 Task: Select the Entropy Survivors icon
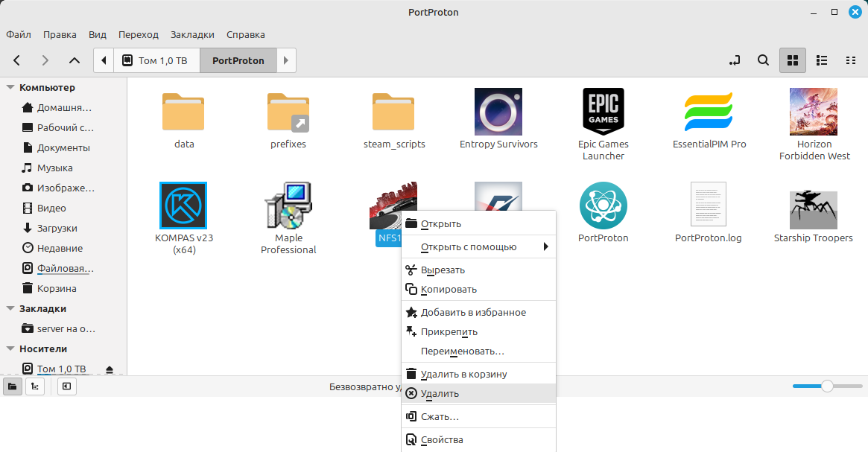[x=498, y=112]
